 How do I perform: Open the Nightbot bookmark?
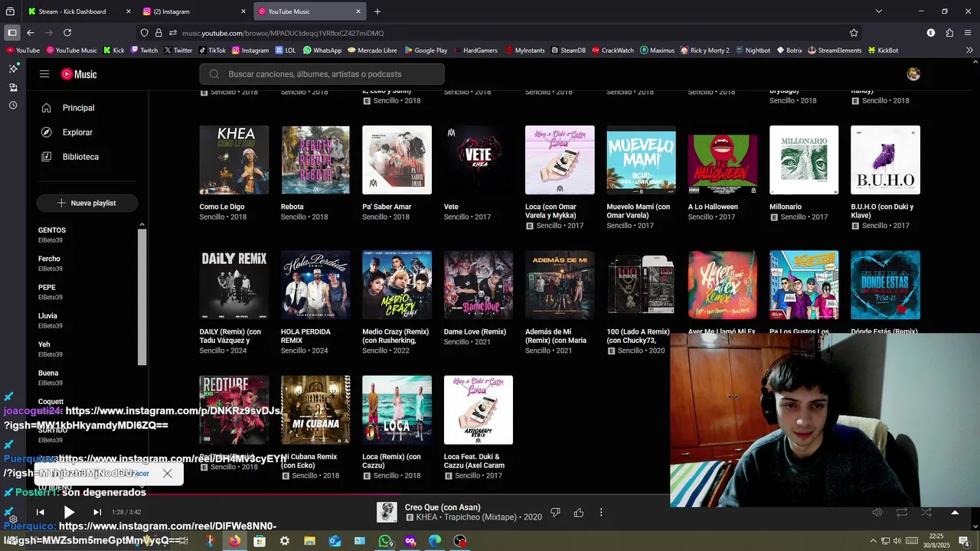[753, 51]
